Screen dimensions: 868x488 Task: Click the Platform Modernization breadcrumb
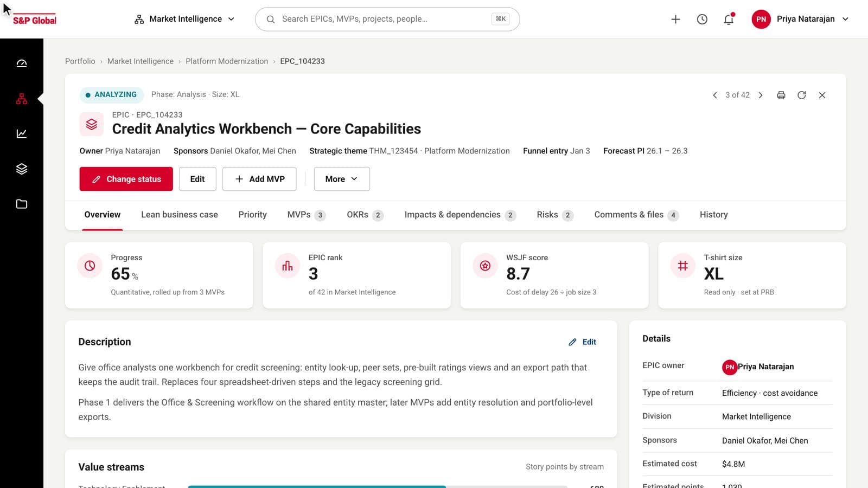[x=227, y=61]
